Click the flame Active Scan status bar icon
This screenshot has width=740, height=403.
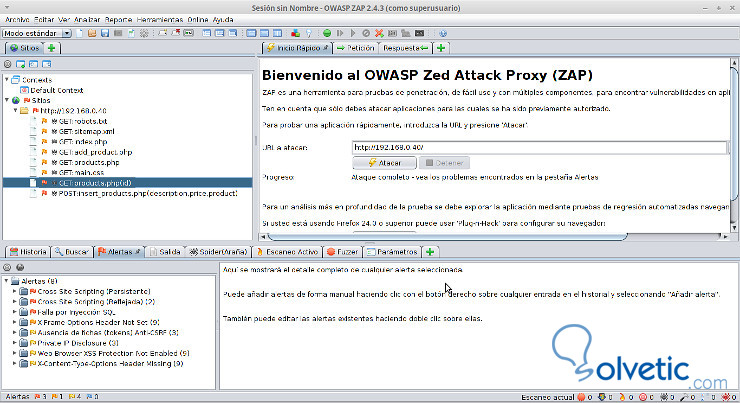[x=622, y=397]
